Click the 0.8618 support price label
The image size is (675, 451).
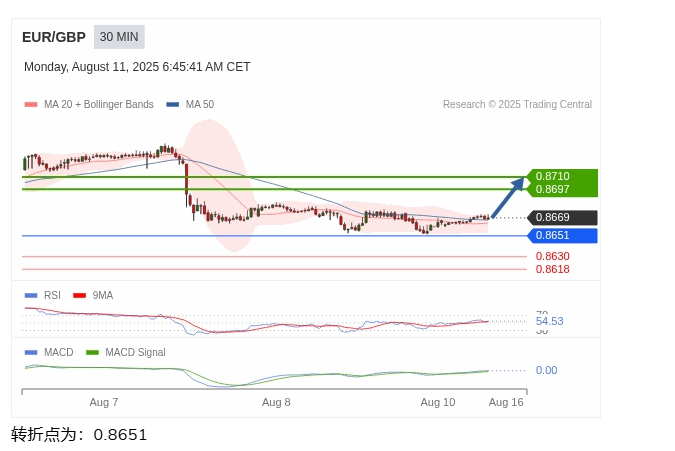pyautogui.click(x=552, y=269)
